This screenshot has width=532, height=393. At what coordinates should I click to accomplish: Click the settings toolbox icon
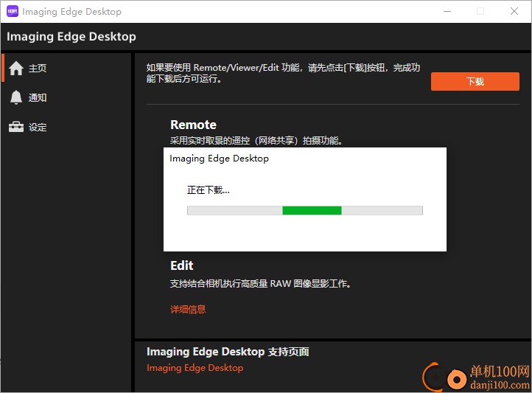(x=16, y=127)
